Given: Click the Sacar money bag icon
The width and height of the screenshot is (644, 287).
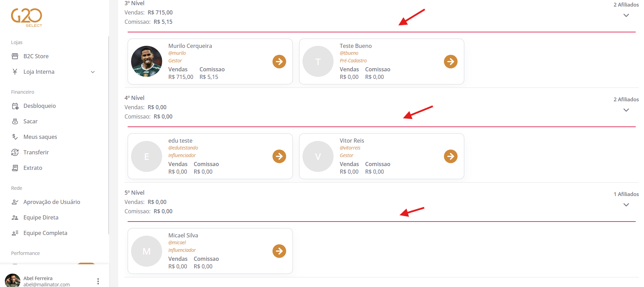Looking at the screenshot, I should pyautogui.click(x=15, y=121).
